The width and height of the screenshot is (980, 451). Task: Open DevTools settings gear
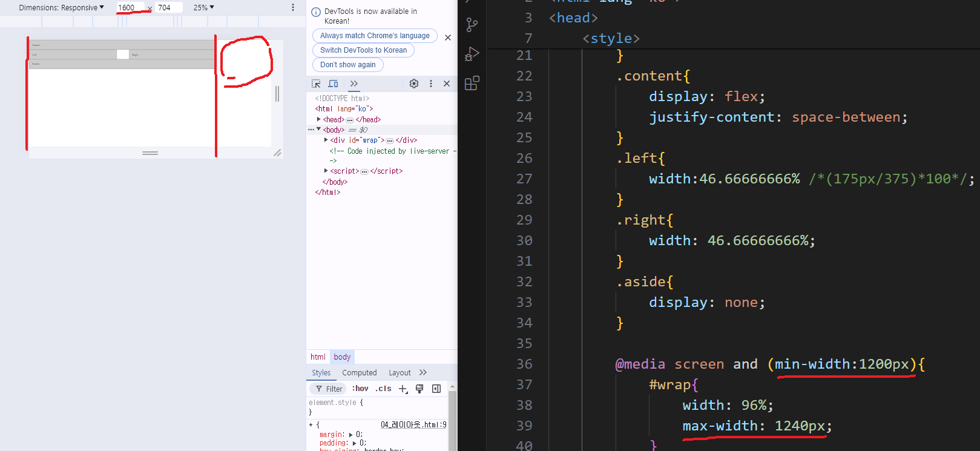point(414,84)
